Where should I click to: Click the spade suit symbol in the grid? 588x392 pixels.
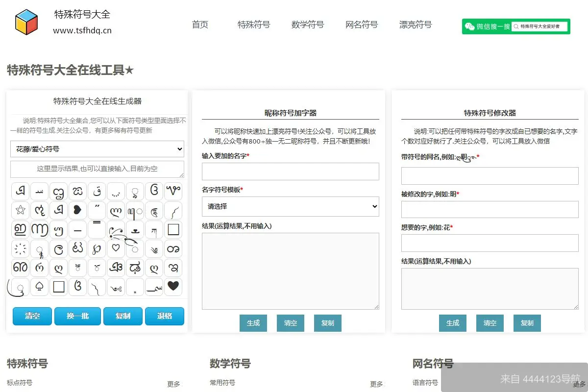click(39, 285)
